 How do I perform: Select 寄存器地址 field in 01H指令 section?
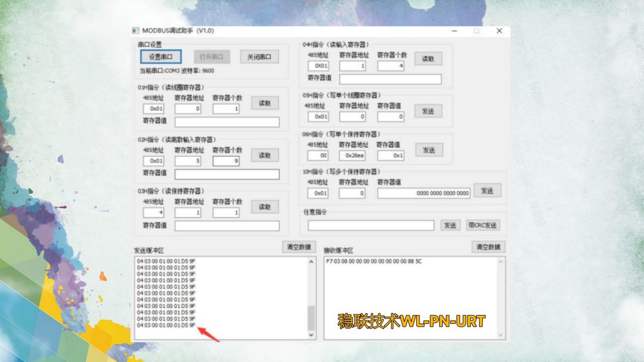[188, 109]
